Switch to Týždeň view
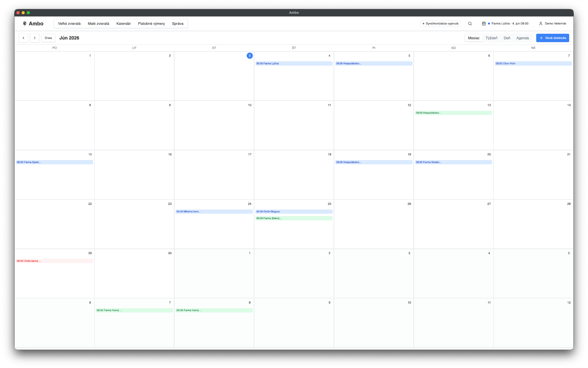This screenshot has width=588, height=368. pos(491,38)
